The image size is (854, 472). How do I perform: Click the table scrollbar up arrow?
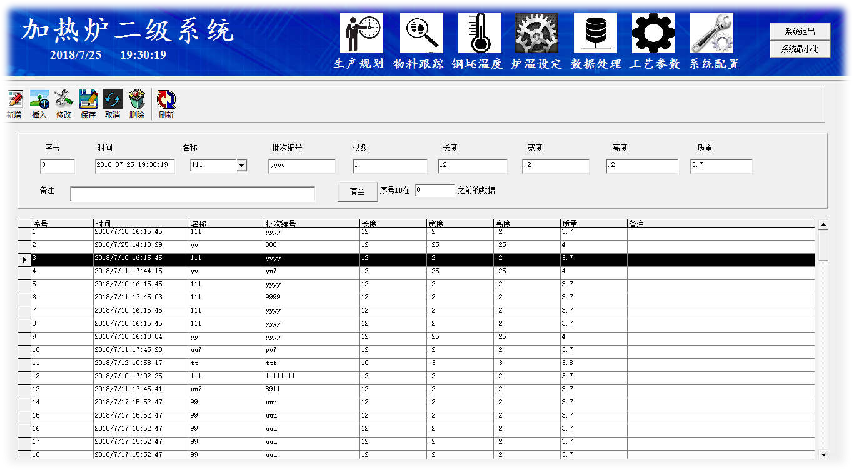point(823,224)
